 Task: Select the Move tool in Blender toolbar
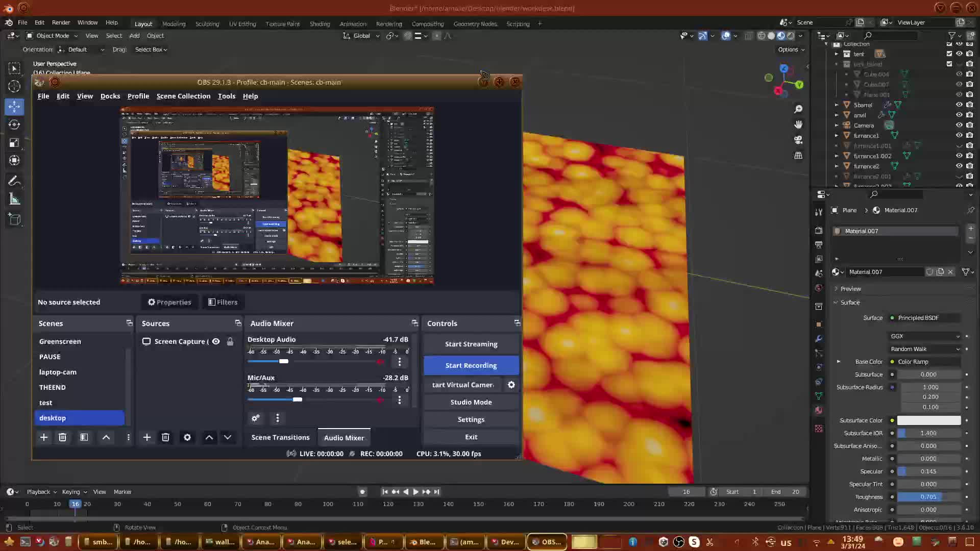(14, 106)
